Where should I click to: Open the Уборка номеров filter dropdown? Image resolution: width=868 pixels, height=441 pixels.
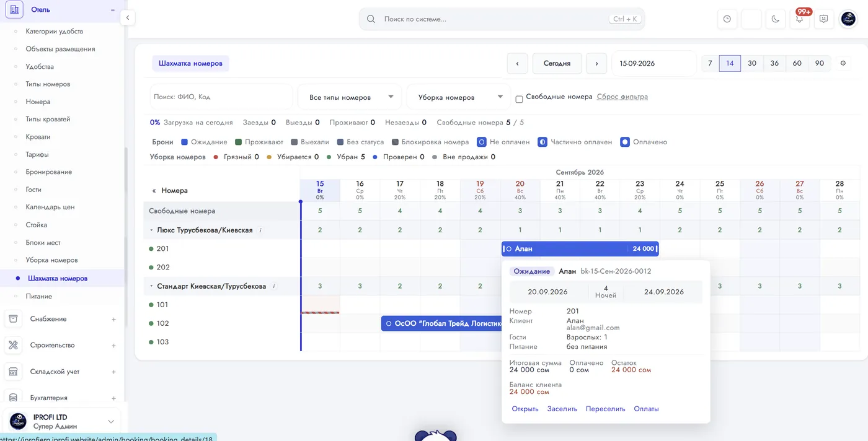click(x=459, y=97)
